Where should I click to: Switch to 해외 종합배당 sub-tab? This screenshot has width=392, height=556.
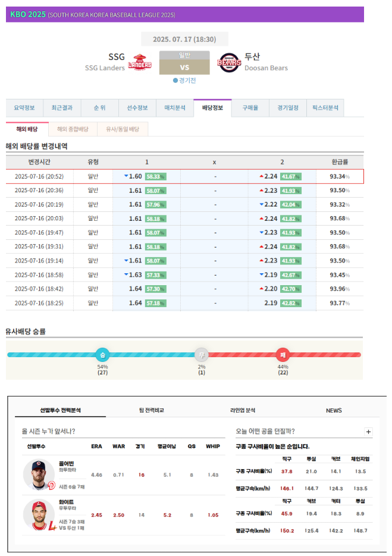(x=73, y=129)
